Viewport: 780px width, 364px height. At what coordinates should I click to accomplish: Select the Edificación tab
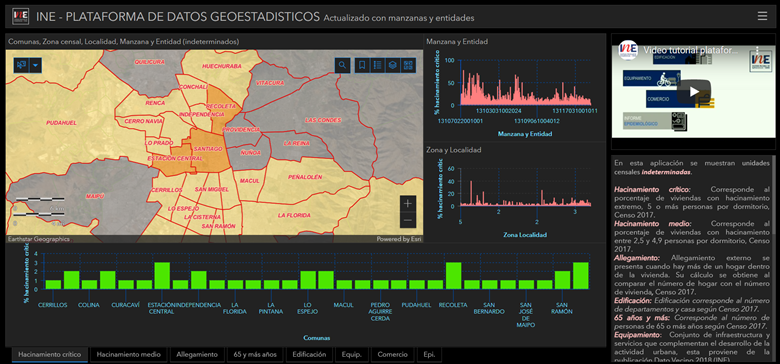(x=309, y=355)
